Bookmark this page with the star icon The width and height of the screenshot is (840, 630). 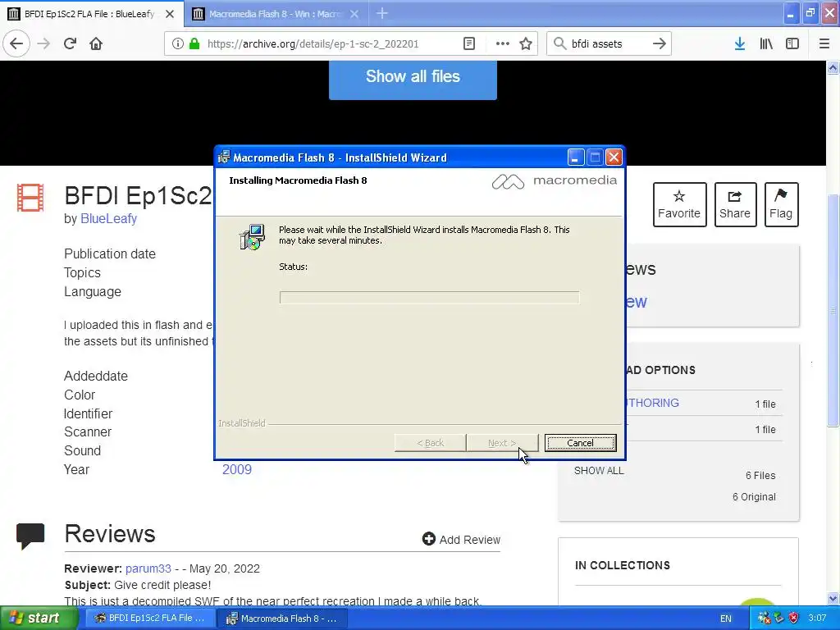coord(526,43)
